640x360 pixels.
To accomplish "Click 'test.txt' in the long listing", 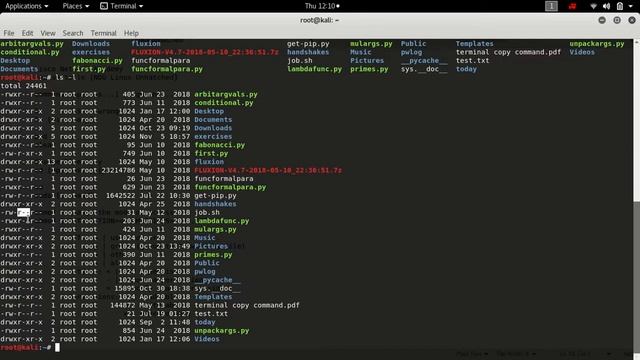I will click(x=211, y=314).
